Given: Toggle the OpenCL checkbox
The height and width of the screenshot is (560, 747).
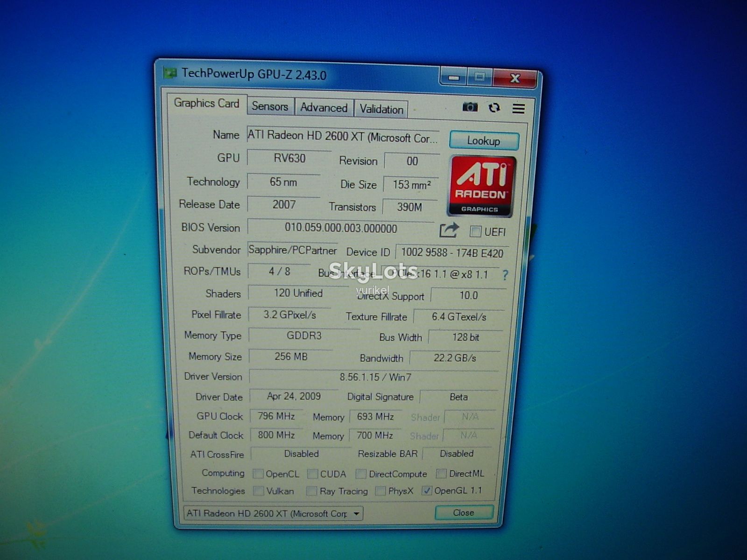Looking at the screenshot, I should coord(258,474).
